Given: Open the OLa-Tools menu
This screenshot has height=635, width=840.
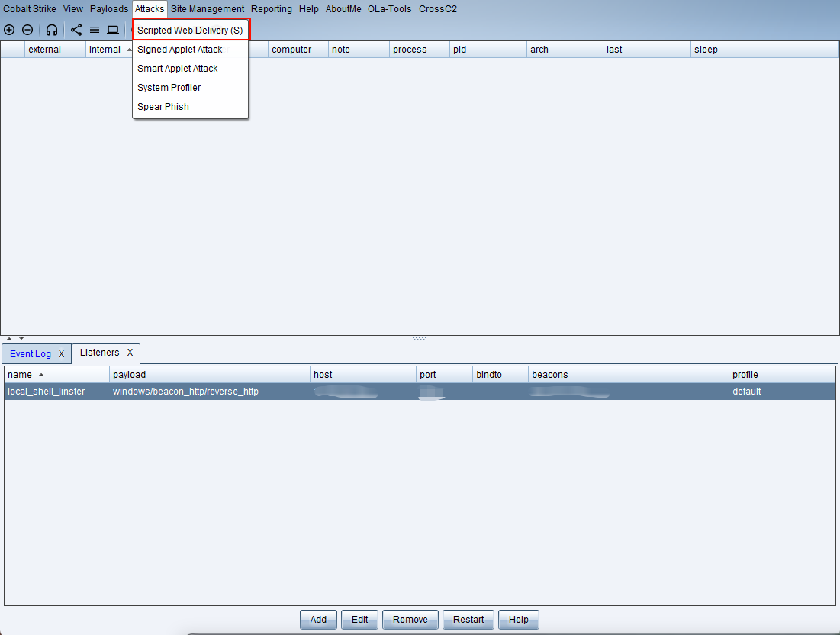Looking at the screenshot, I should click(389, 9).
